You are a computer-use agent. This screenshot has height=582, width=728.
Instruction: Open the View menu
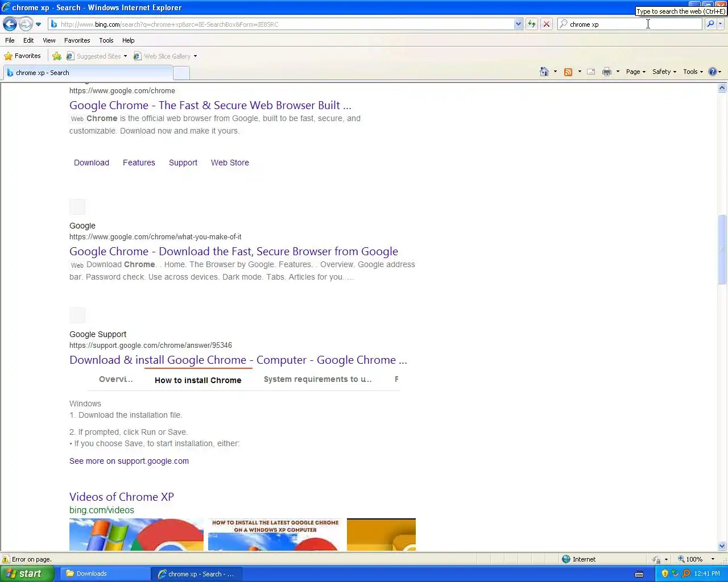(49, 40)
